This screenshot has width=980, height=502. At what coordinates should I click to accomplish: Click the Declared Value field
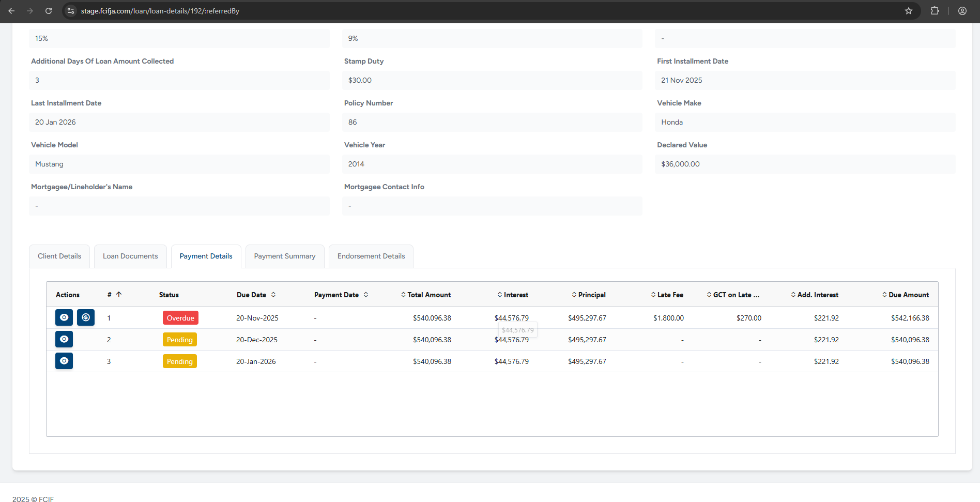(805, 164)
